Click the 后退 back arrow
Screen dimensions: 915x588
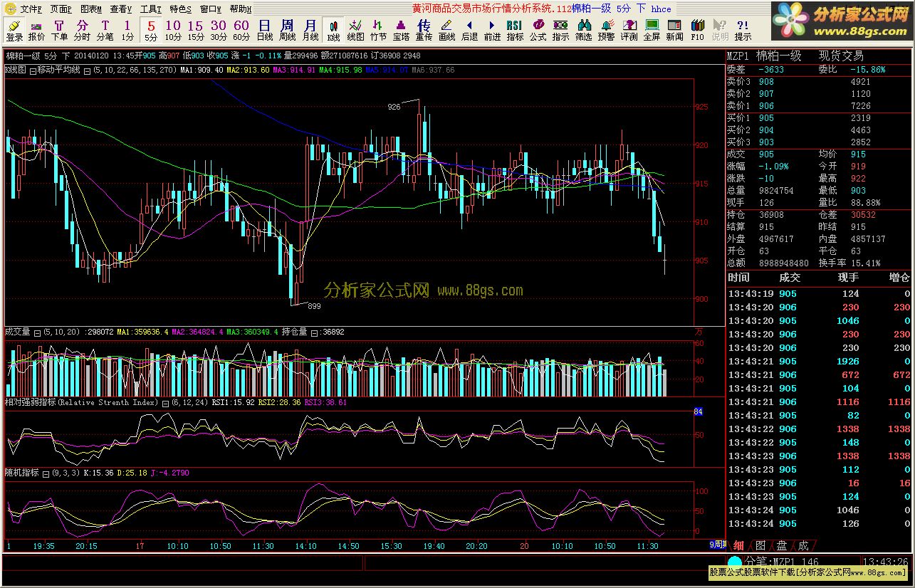pyautogui.click(x=469, y=30)
